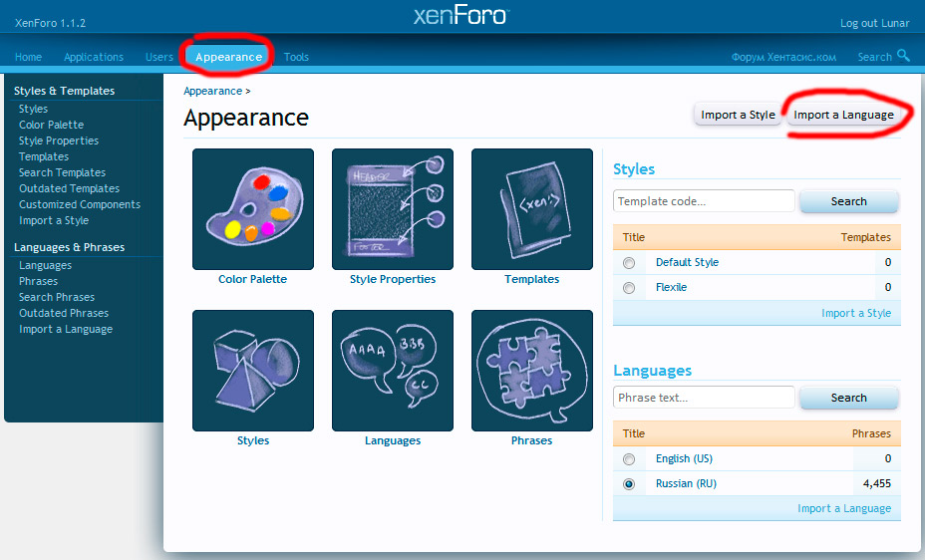Click the Templates caption under the icon
Viewport: 925px width, 560px height.
531,279
